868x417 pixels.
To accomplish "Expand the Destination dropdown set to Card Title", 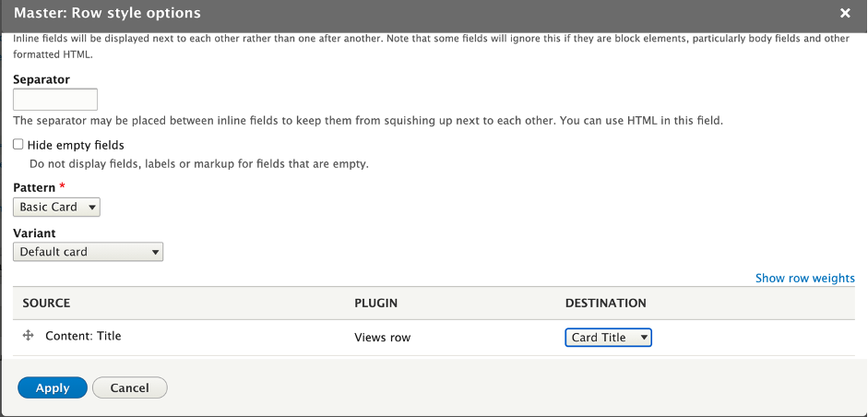I will pyautogui.click(x=609, y=338).
